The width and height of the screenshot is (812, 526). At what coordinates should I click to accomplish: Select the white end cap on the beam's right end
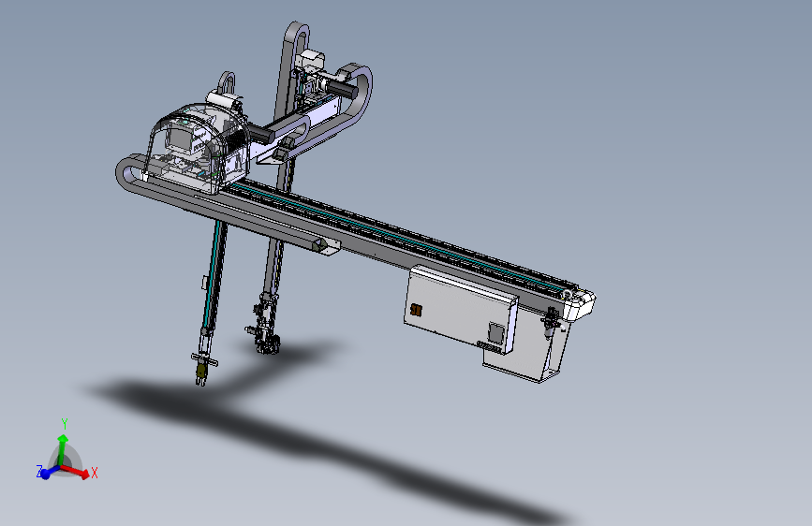pyautogui.click(x=579, y=304)
